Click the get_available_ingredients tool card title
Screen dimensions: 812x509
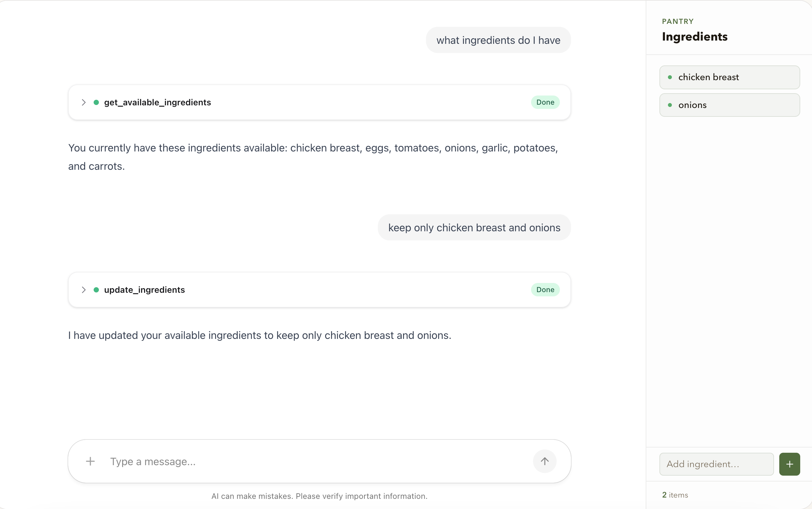click(157, 102)
